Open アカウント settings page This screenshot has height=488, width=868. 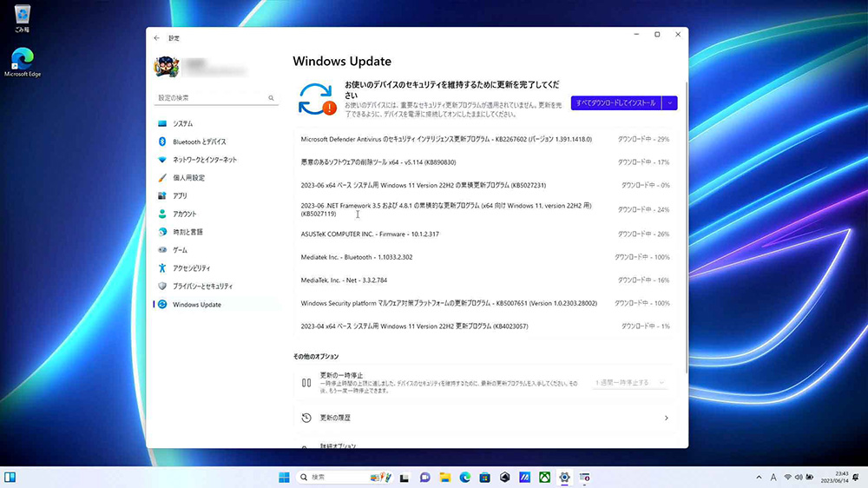tap(184, 214)
